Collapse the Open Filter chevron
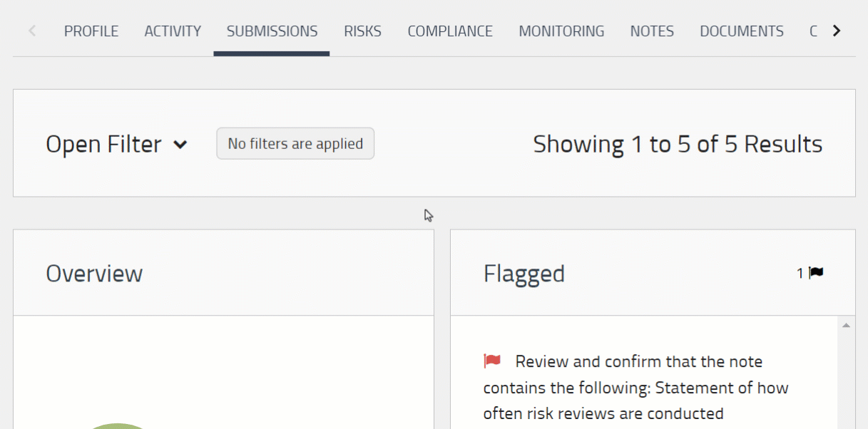Viewport: 868px width, 429px height. (x=180, y=144)
